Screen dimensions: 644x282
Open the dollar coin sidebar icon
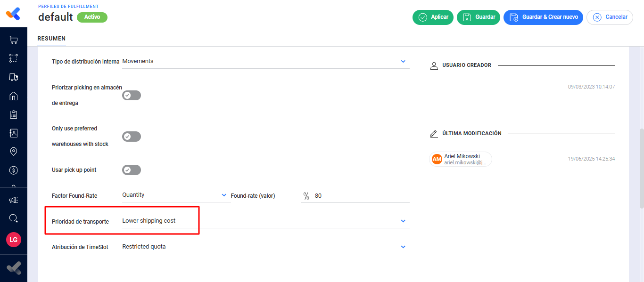tap(14, 170)
